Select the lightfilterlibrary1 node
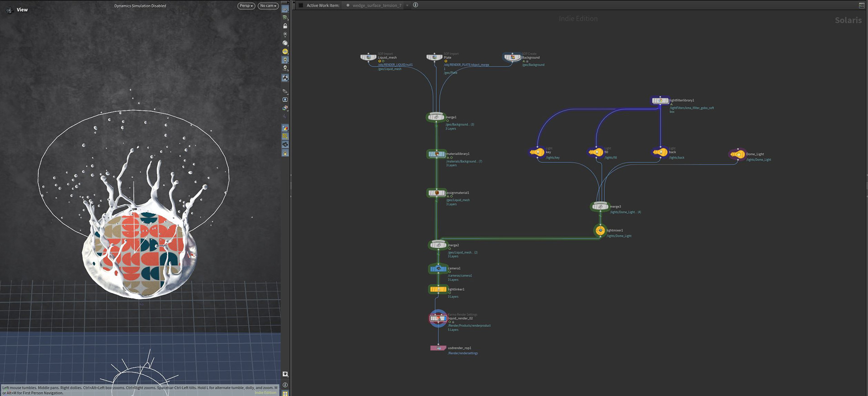 pos(660,100)
